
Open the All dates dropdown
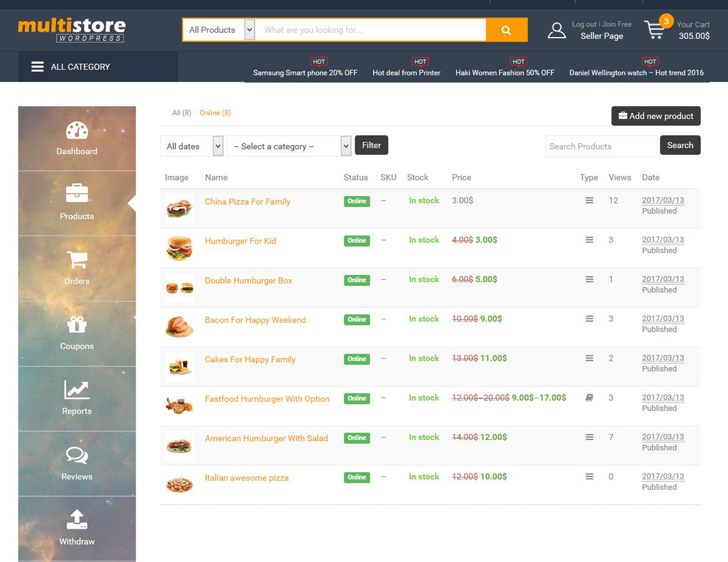click(x=192, y=146)
